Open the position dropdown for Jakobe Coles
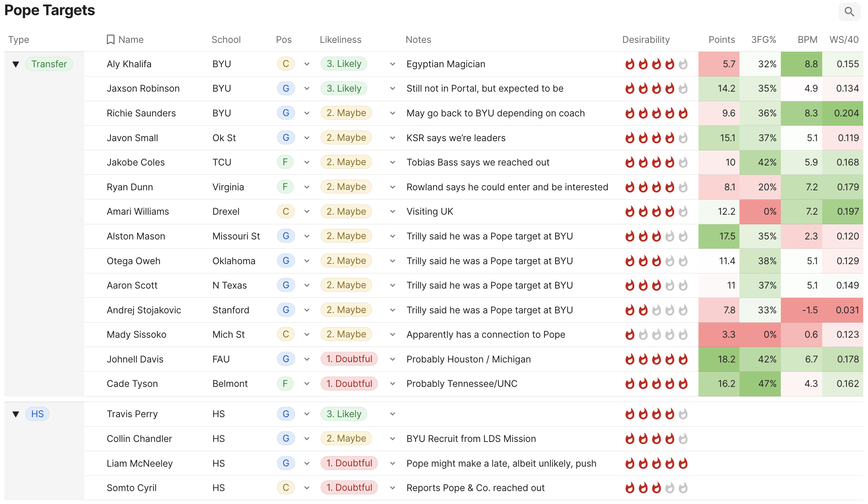Viewport: 868px width, 504px height. 307,162
